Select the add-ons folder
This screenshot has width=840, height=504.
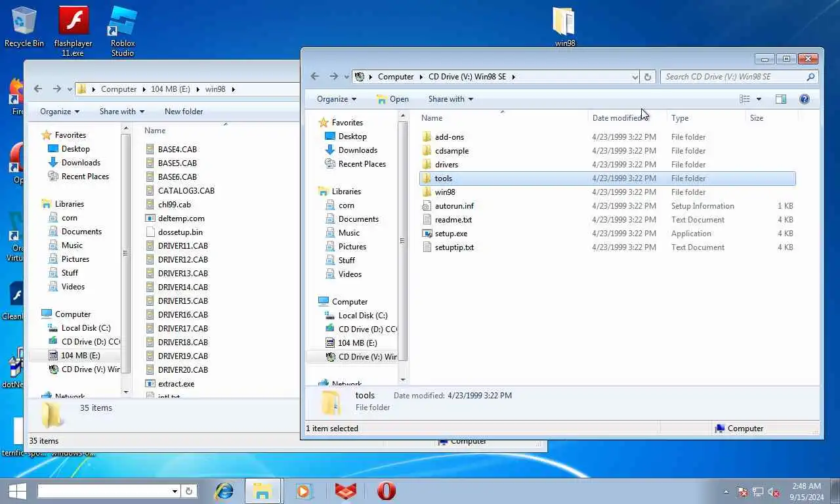coord(449,137)
